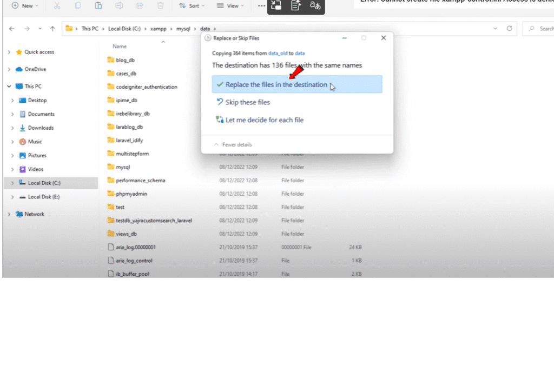
Task: Click the data breadcrumb segment
Action: pyautogui.click(x=205, y=29)
